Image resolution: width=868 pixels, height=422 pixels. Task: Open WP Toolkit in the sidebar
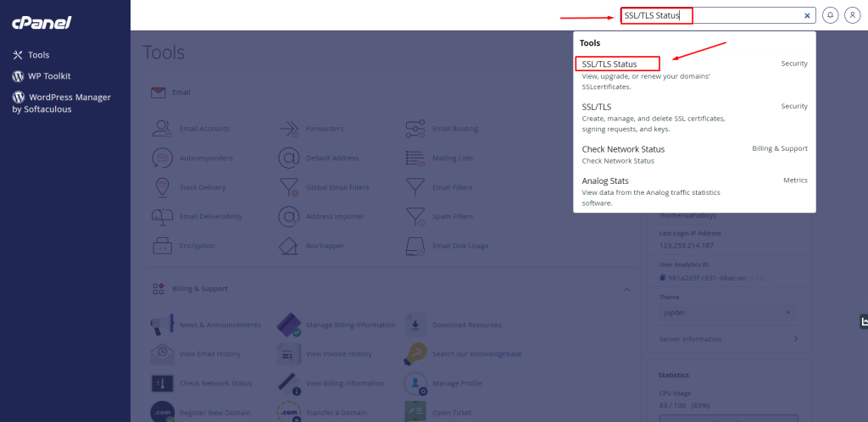48,76
